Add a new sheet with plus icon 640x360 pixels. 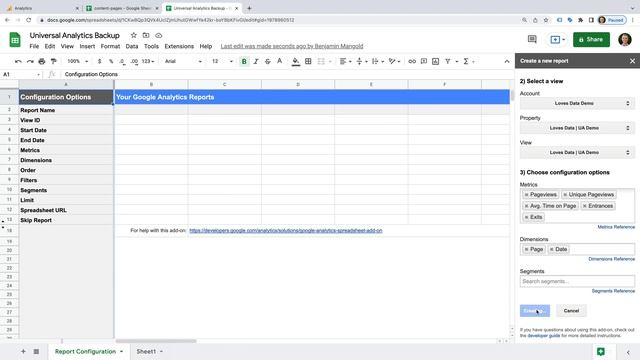point(23,351)
